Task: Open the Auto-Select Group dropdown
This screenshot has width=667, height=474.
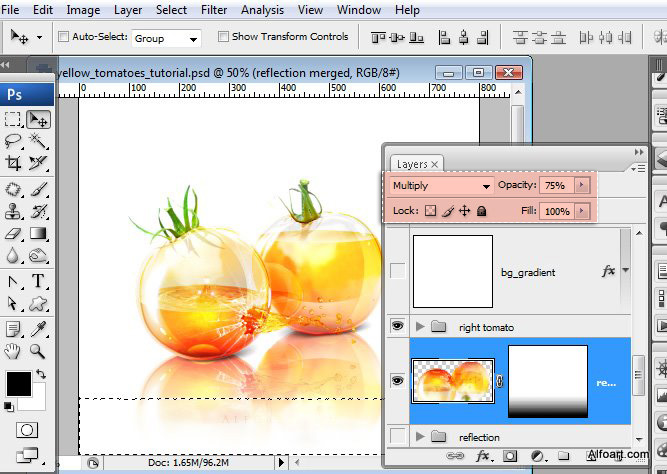Action: coord(166,38)
